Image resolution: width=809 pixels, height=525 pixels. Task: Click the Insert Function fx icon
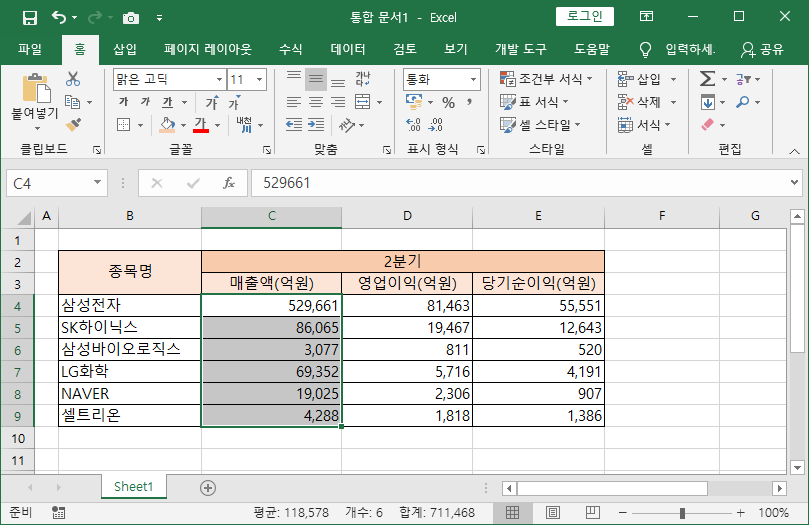229,183
